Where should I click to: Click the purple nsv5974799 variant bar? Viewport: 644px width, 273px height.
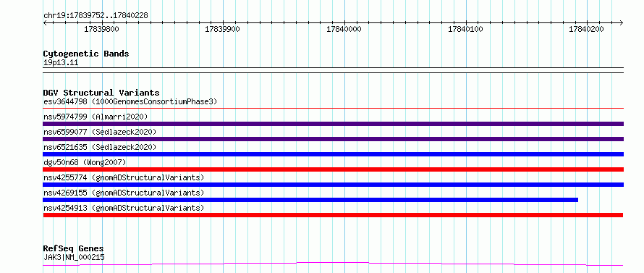(x=333, y=124)
